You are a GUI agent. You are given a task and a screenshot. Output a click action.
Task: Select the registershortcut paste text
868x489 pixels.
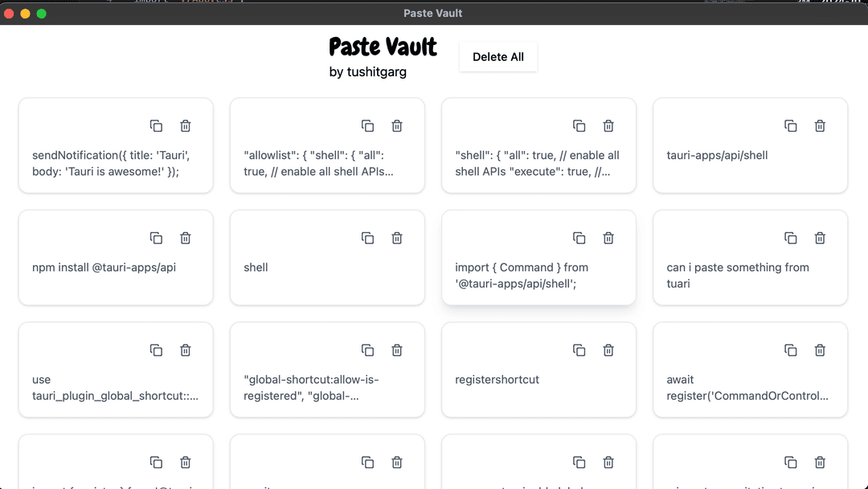tap(497, 380)
